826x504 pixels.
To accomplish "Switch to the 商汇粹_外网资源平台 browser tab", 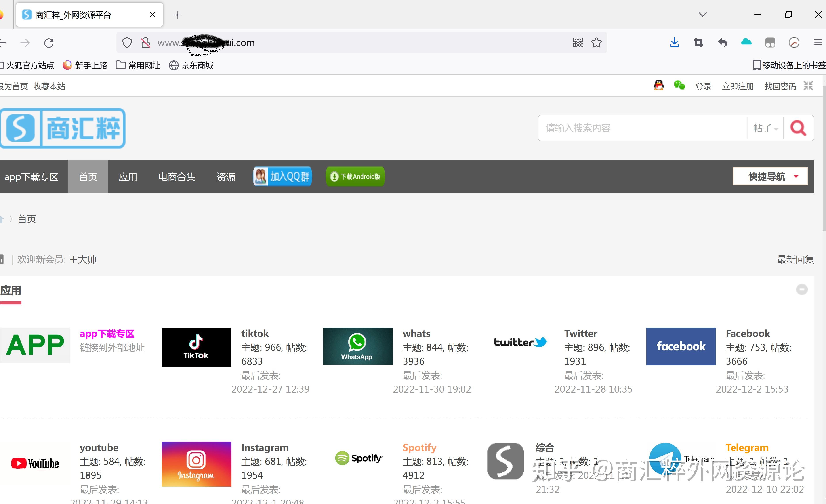I will [x=90, y=15].
